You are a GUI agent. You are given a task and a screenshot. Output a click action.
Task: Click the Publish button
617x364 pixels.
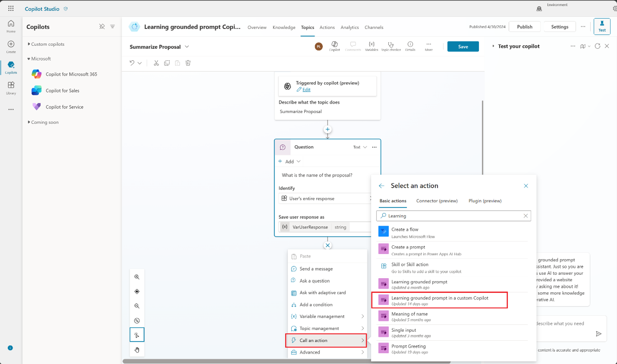[x=525, y=27]
